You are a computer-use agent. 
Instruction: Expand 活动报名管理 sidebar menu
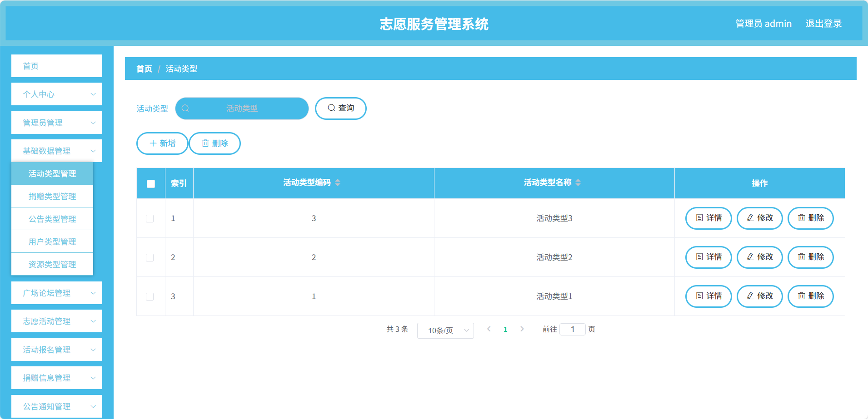[x=57, y=350]
